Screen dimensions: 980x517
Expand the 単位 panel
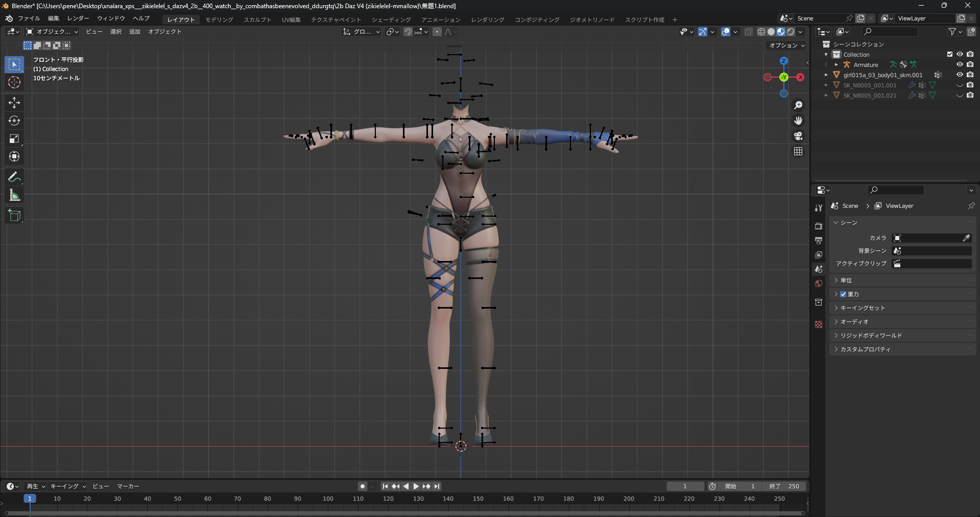[902, 280]
